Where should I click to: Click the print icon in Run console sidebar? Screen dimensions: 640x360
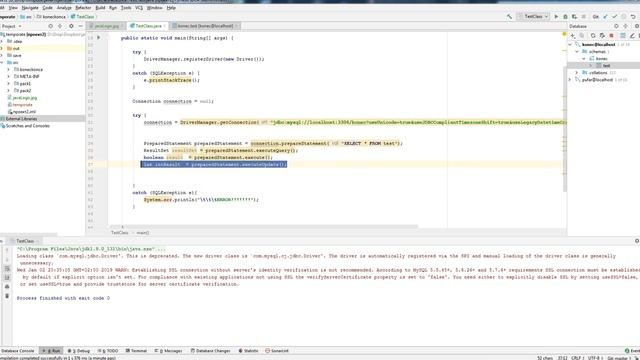(7, 287)
